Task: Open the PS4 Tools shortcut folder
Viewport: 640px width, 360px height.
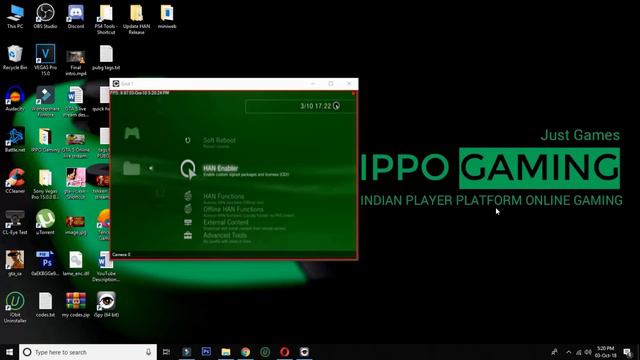Action: click(106, 19)
